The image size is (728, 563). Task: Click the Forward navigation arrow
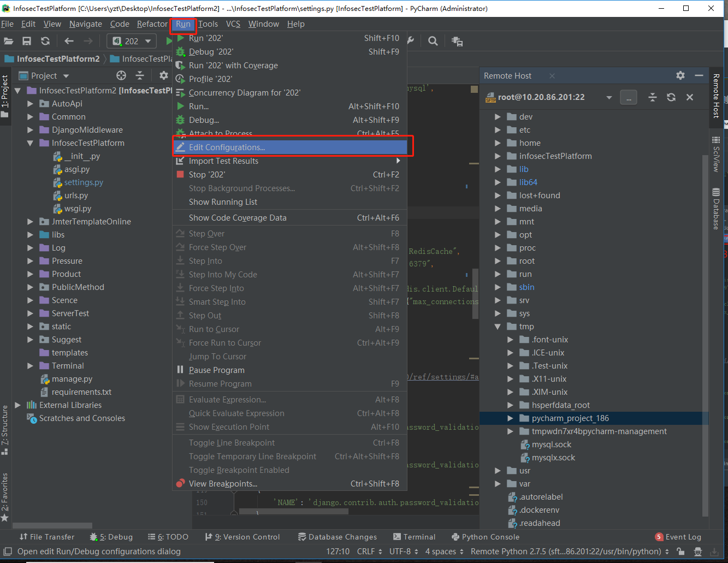tap(88, 41)
